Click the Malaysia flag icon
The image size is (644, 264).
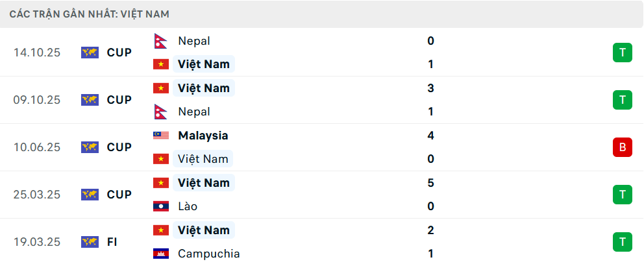(160, 136)
